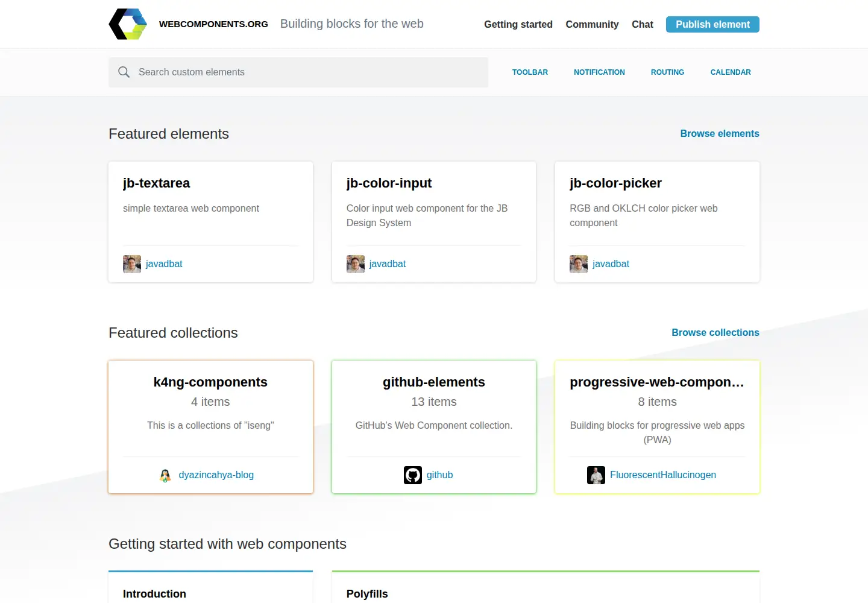The height and width of the screenshot is (603, 868).
Task: Visit the github author link
Action: 439,475
